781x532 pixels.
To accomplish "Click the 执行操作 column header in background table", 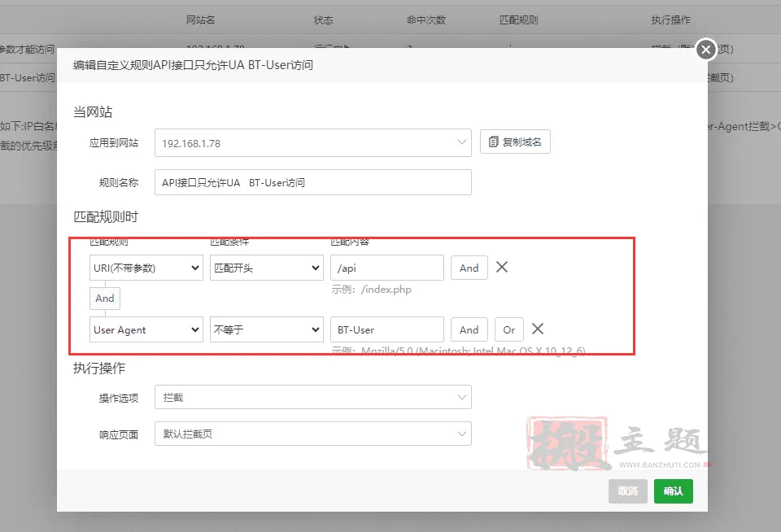I will (x=671, y=20).
